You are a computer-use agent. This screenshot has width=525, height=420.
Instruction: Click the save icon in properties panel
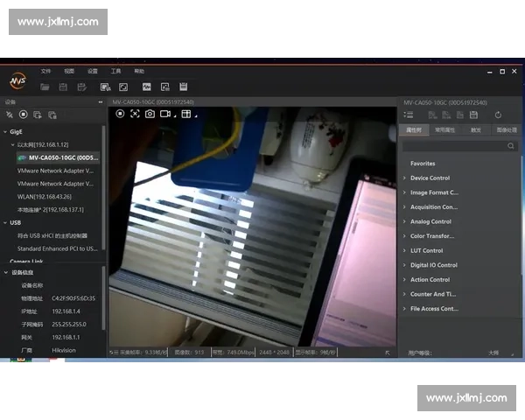coord(473,115)
